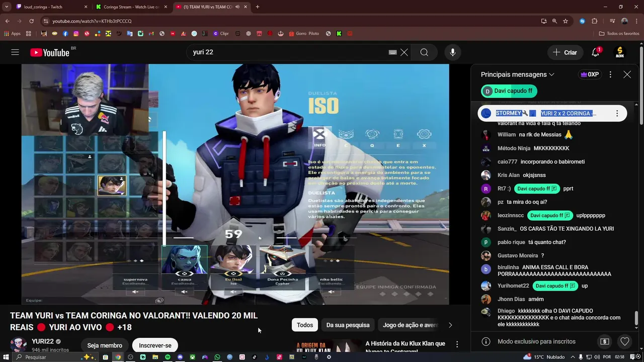The height and width of the screenshot is (362, 644).
Task: Click the Pesquisar taskbar search box
Action: tap(54, 357)
